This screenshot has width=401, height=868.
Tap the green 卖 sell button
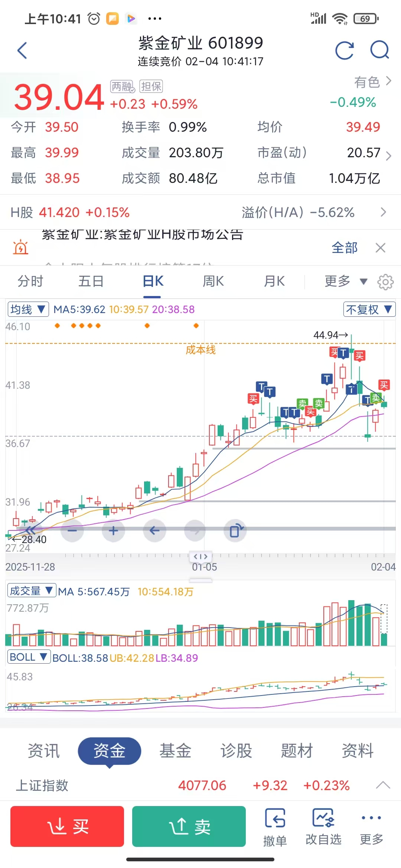189,826
